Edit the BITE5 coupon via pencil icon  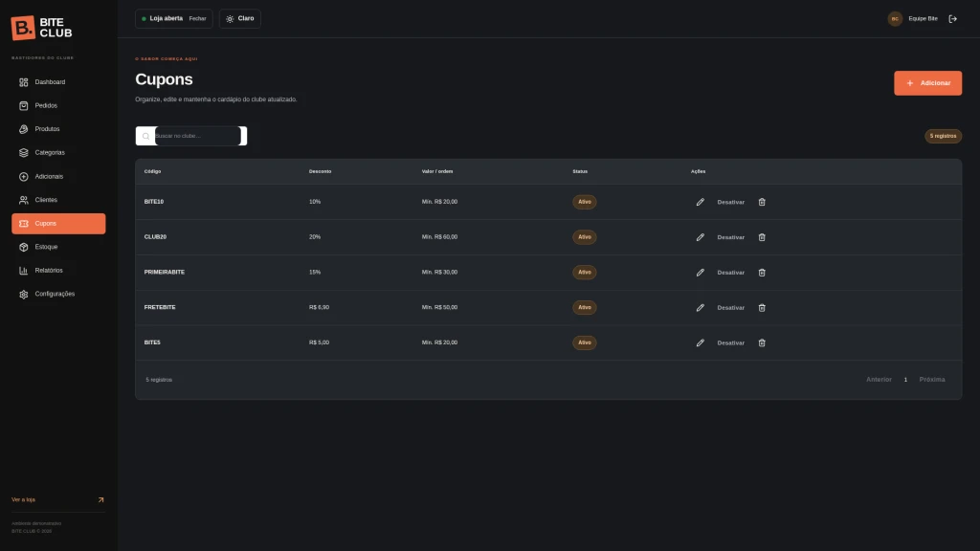click(x=700, y=343)
